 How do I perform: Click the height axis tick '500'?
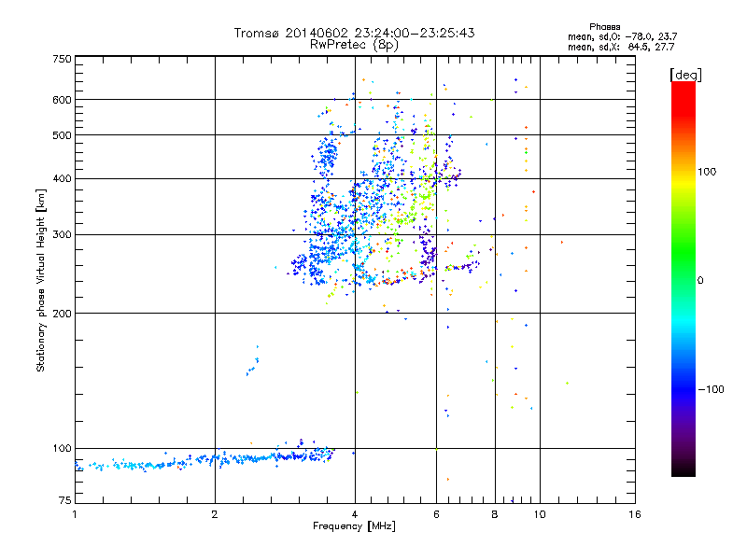pyautogui.click(x=62, y=135)
